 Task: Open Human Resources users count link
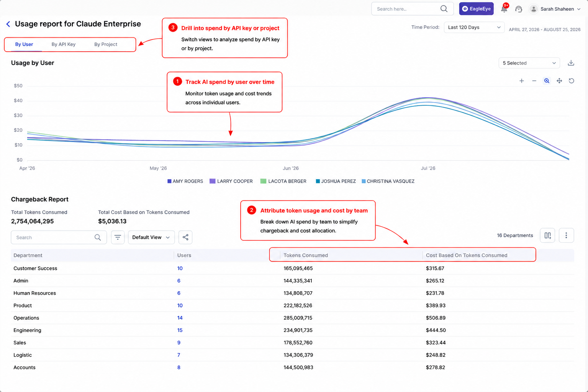coord(179,293)
